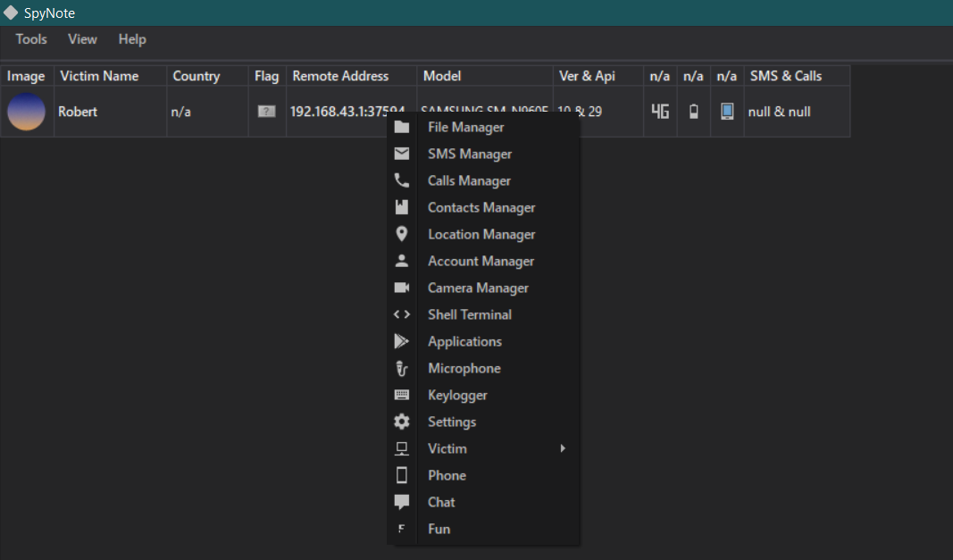This screenshot has width=953, height=560.
Task: Choose Microphone menu entry
Action: pyautogui.click(x=484, y=368)
